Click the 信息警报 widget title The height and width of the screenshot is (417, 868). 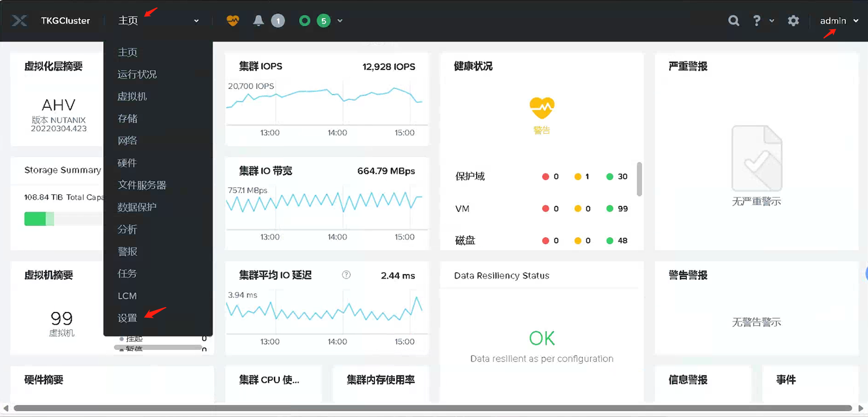click(x=688, y=380)
